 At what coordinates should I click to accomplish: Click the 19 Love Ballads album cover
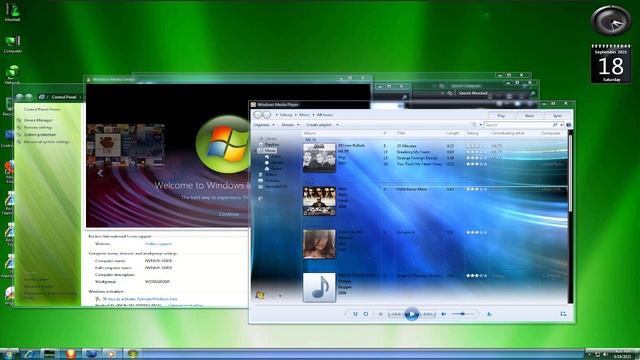pos(319,158)
